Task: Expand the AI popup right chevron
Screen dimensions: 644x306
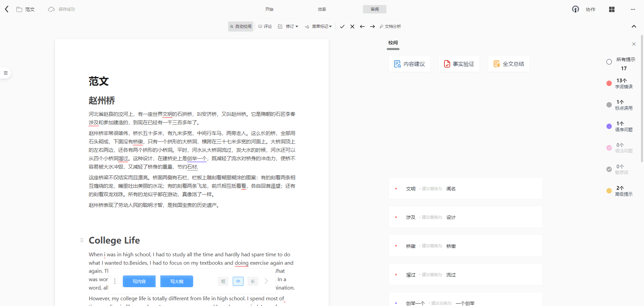Action: (x=266, y=281)
